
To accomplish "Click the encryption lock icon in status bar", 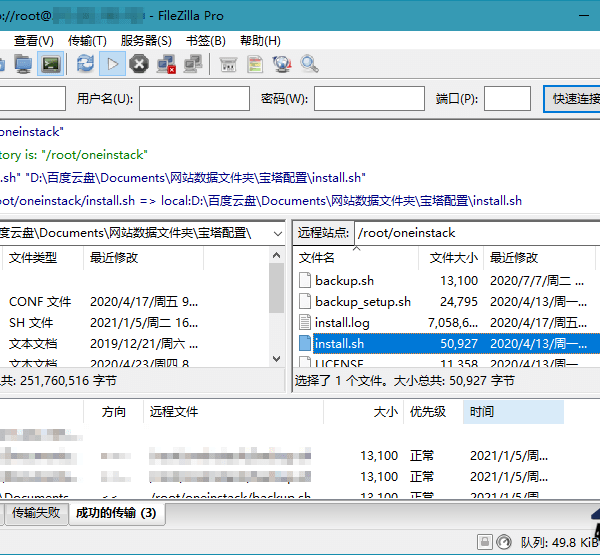I will pos(484,542).
